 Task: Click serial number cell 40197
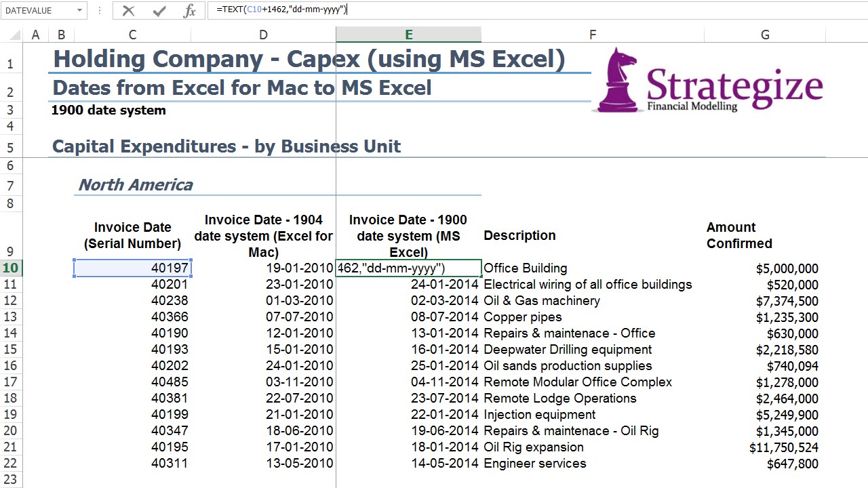132,268
